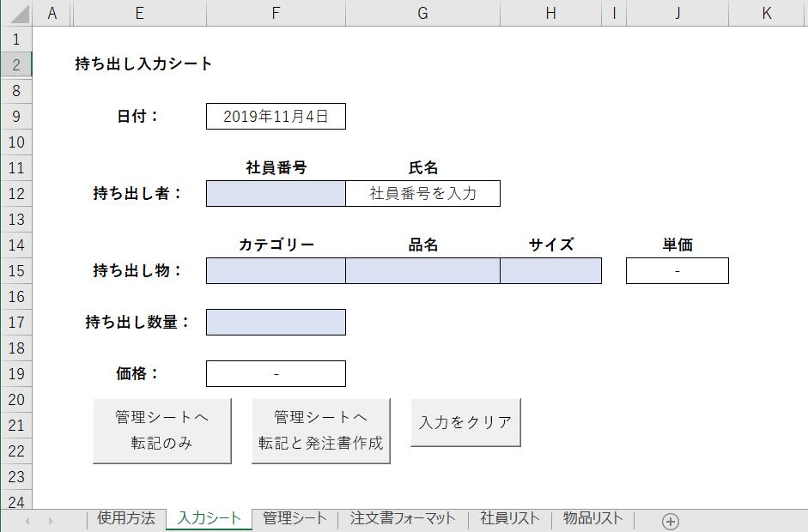808x532 pixels.
Task: Click the 管理シートへ転記のみ button
Action: tap(161, 431)
